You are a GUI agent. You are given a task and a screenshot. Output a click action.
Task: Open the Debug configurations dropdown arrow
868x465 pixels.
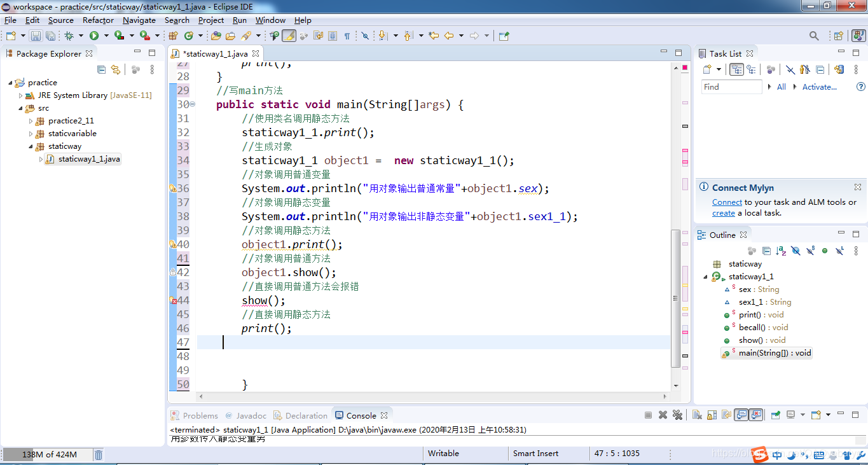tap(81, 36)
